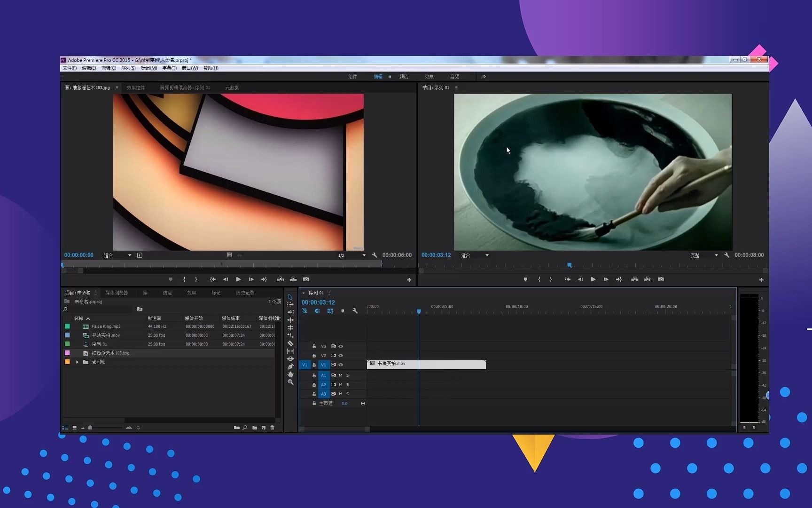Screen dimensions: 812x508
Task: Click Insert button in Source monitor
Action: pyautogui.click(x=280, y=279)
